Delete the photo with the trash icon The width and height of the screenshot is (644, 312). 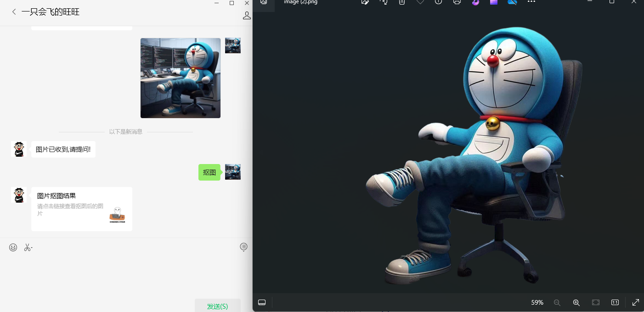(402, 2)
